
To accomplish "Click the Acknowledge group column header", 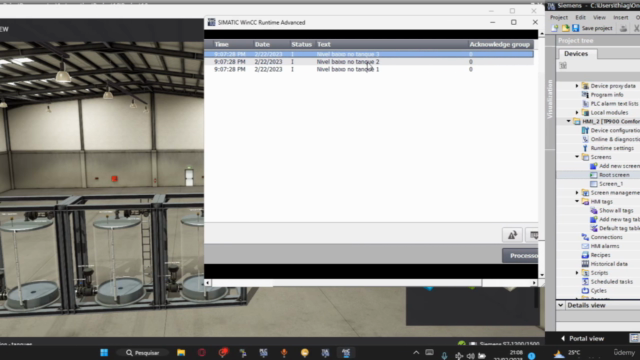I will (500, 44).
